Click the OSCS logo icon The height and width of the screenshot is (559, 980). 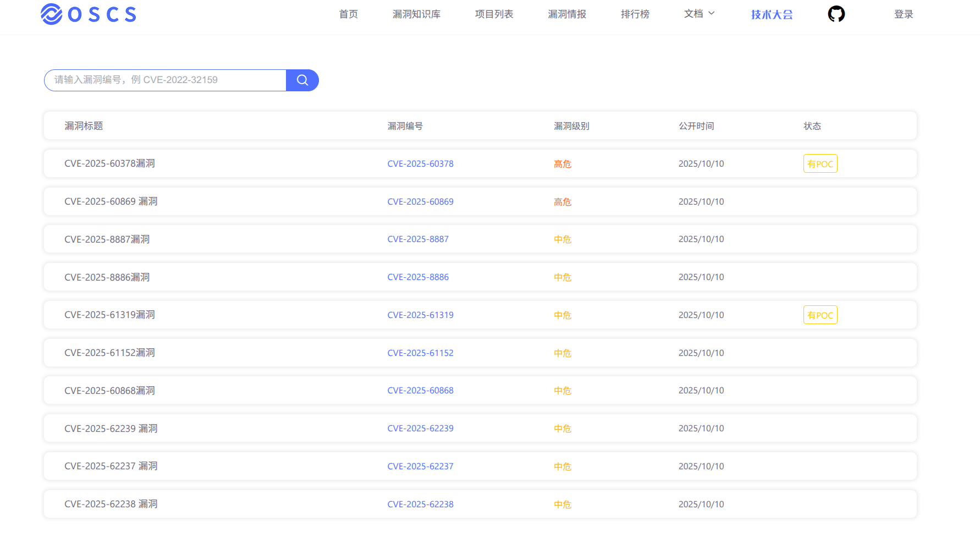(52, 14)
